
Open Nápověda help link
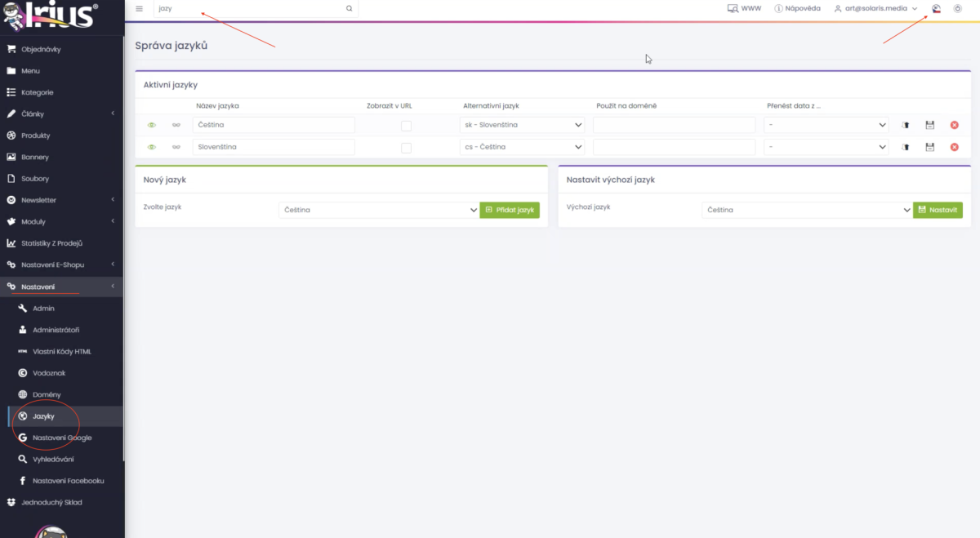[x=797, y=8]
